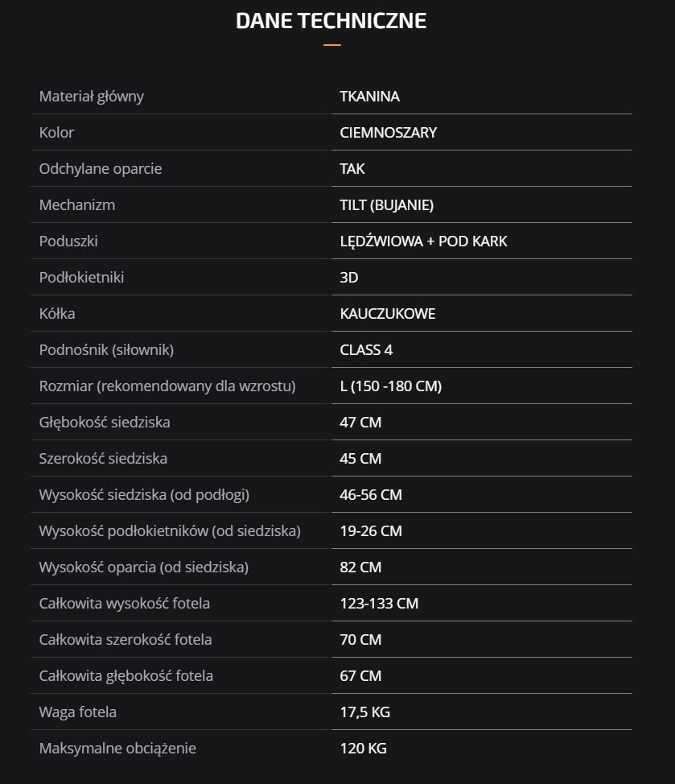The height and width of the screenshot is (784, 675).
Task: Click the 120 KG maximum load value
Action: click(363, 749)
